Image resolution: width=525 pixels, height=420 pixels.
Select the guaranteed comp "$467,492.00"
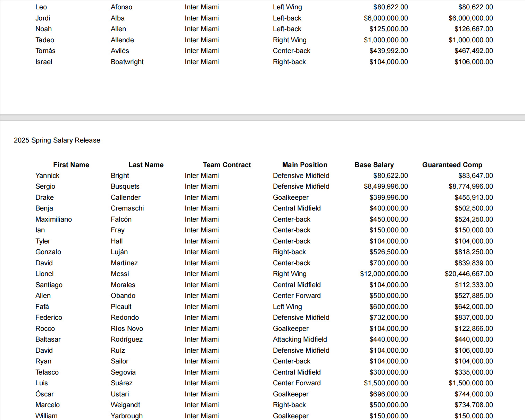pyautogui.click(x=474, y=51)
